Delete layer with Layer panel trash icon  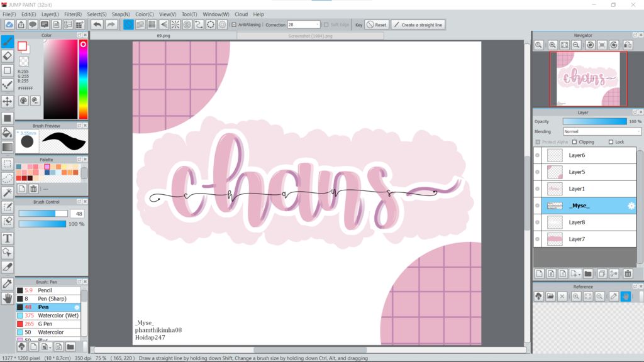tap(628, 274)
